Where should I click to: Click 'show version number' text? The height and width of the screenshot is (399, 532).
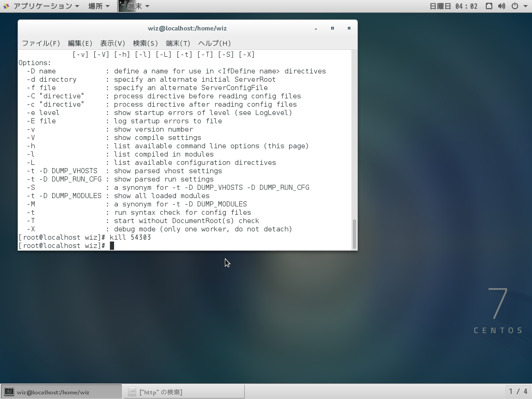(153, 129)
